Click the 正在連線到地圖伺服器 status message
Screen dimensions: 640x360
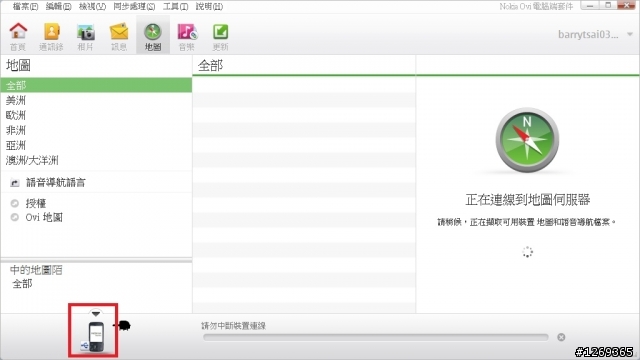point(528,200)
